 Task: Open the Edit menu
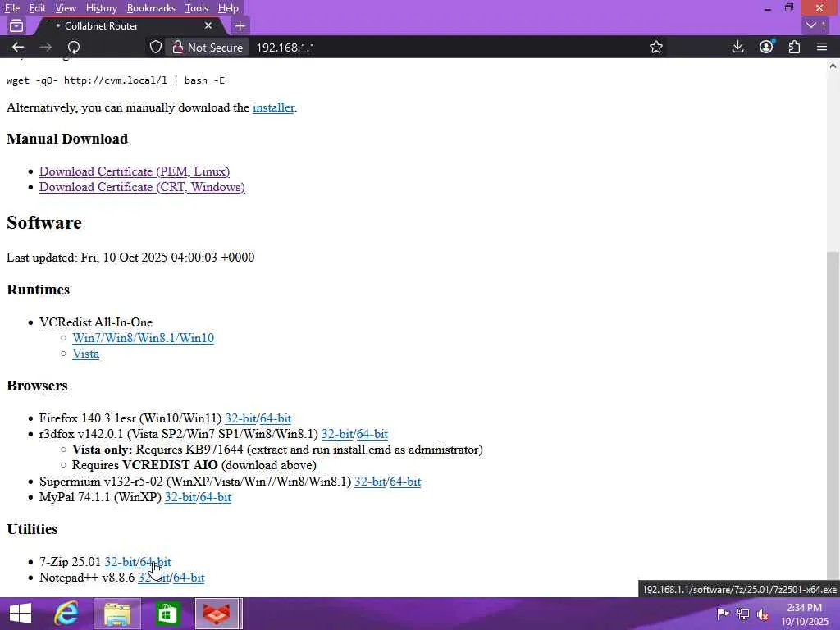click(x=37, y=8)
